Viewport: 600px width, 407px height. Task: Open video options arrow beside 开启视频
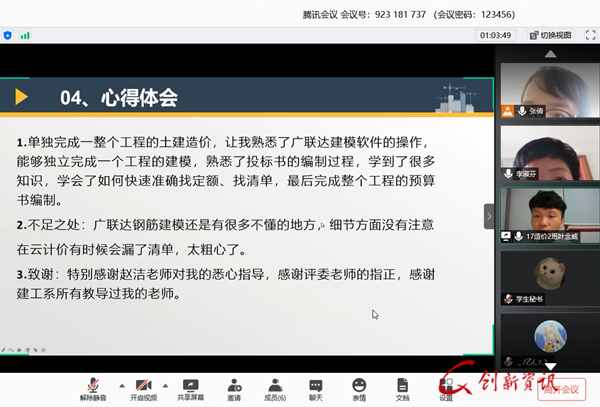point(165,386)
